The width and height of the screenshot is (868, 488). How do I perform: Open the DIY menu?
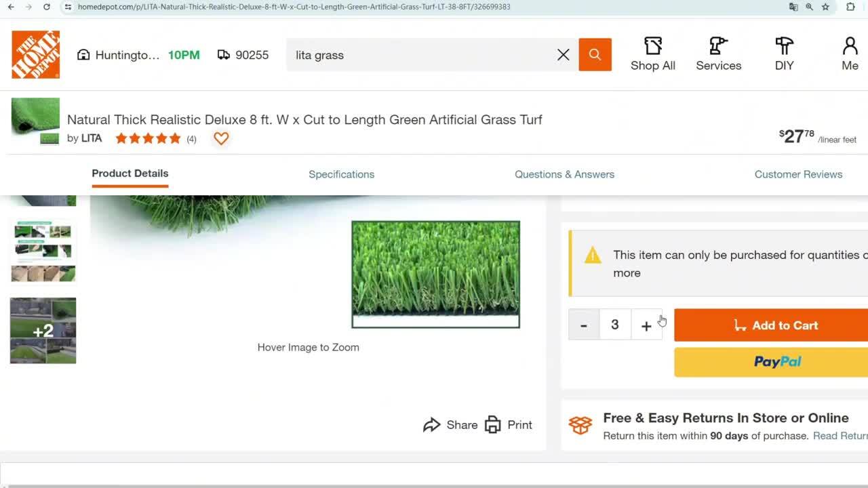[784, 54]
